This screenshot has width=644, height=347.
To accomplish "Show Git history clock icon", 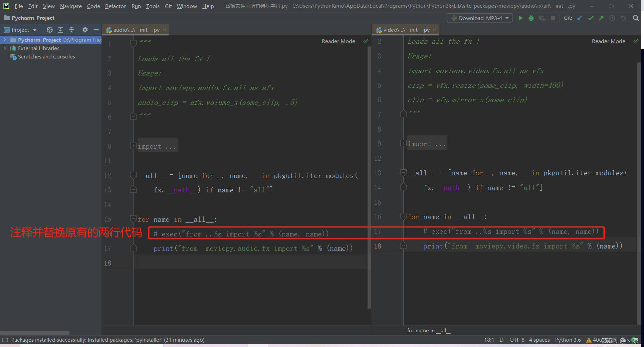I will tap(612, 18).
